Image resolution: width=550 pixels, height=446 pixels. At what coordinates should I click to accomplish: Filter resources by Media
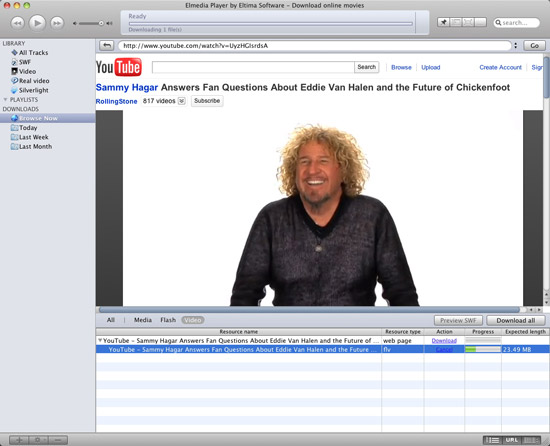click(x=143, y=320)
